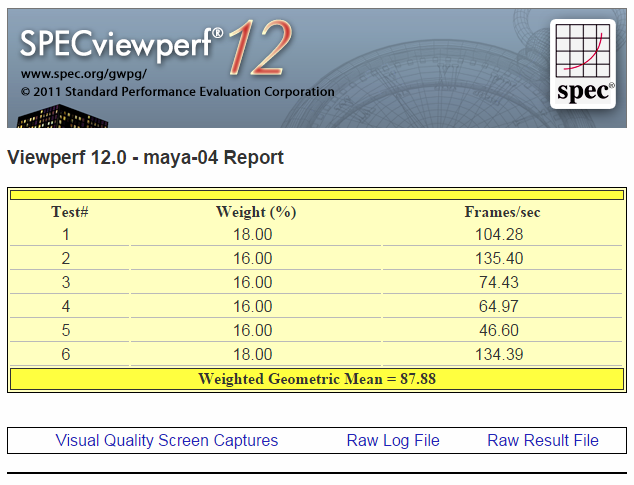Open the Visual Quality Screen Captures link
This screenshot has width=634, height=485.
pyautogui.click(x=167, y=441)
